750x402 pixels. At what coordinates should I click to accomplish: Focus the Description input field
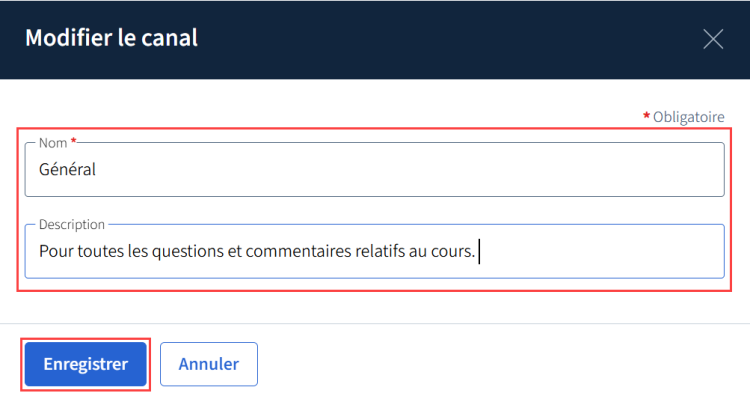(x=375, y=251)
